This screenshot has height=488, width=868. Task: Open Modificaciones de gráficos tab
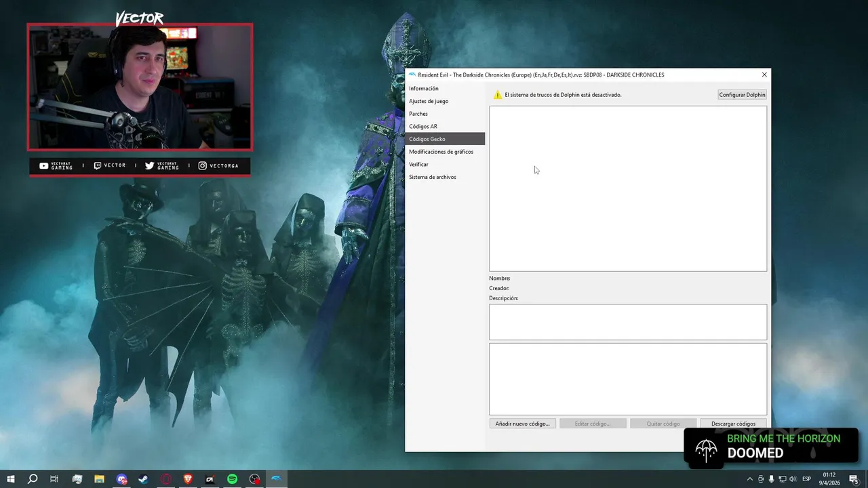445,152
